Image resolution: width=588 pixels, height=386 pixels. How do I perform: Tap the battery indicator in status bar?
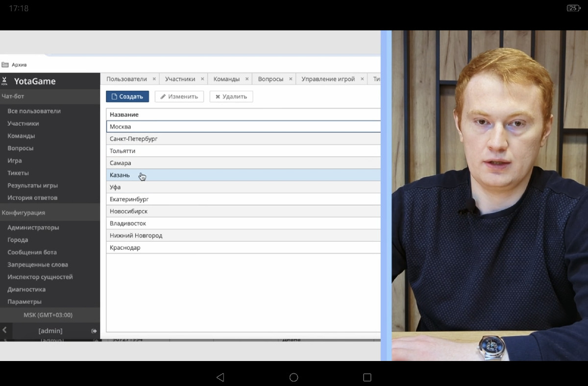573,8
